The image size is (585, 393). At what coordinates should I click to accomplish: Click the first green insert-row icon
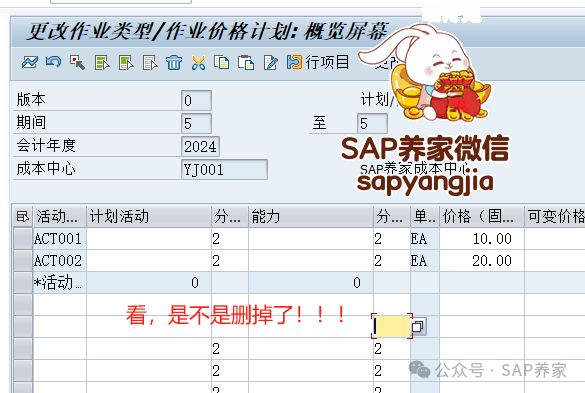tap(102, 63)
